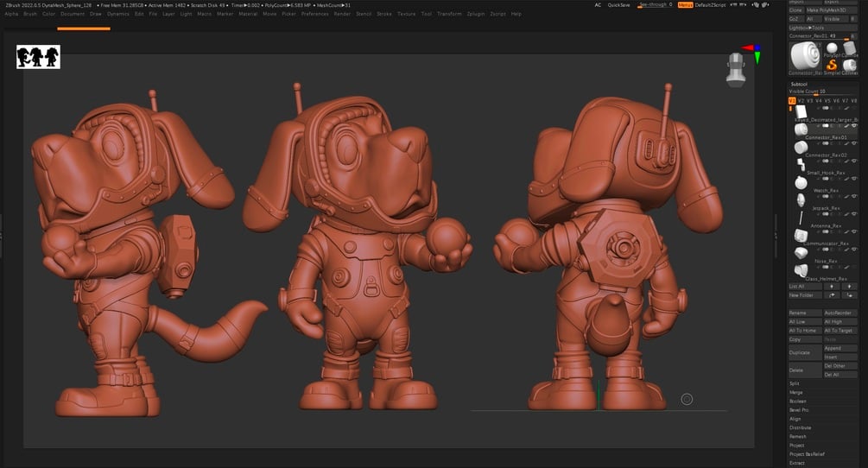Click the Append button
Image resolution: width=868 pixels, height=468 pixels.
[x=840, y=349]
